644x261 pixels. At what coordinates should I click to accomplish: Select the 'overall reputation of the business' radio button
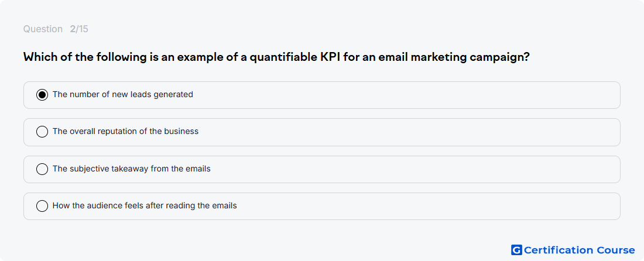(42, 132)
